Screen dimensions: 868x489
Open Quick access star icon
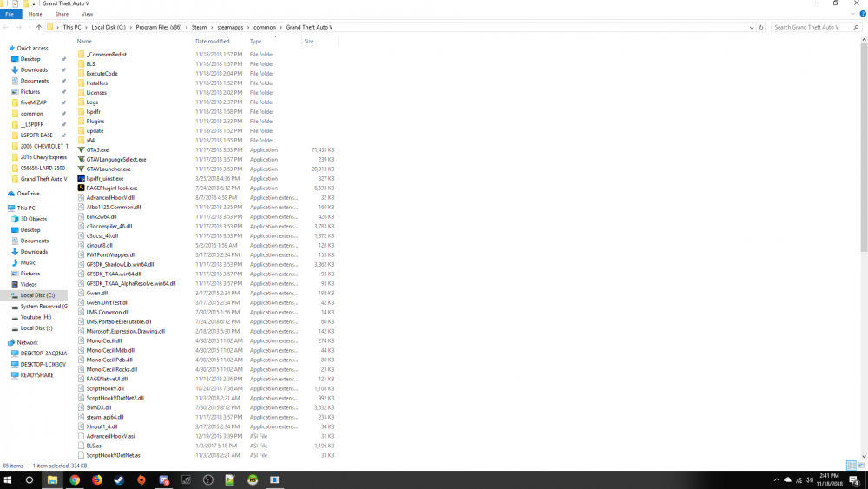(11, 48)
